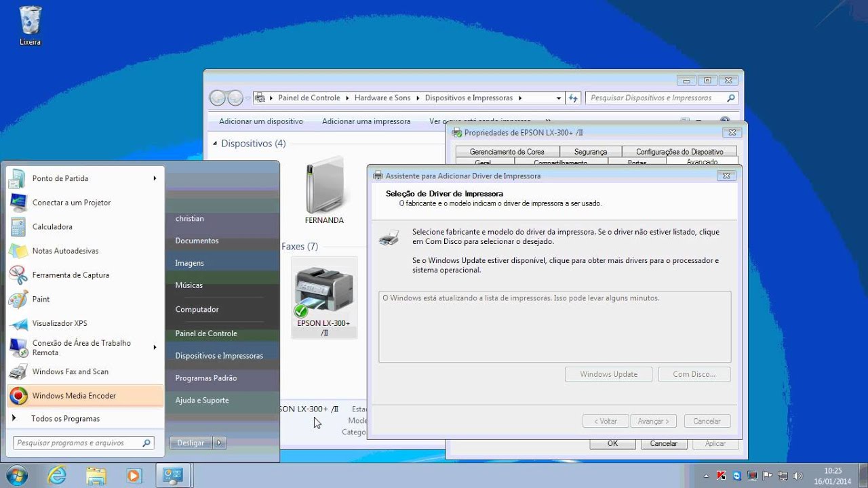
Task: Click the search magnifier in Start menu
Action: point(146,443)
